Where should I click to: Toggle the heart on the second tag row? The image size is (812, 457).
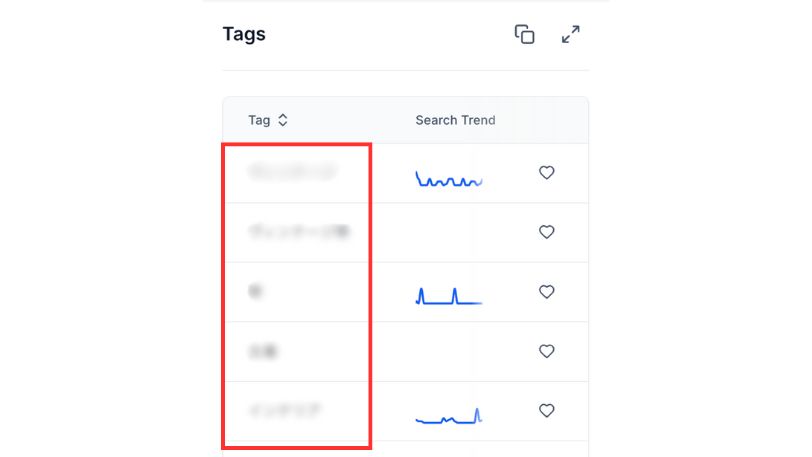[546, 232]
